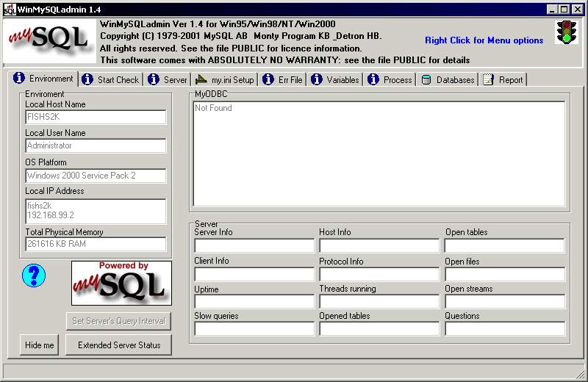Click the Extended Server Status button
Viewport: 588px width, 382px height.
click(119, 345)
